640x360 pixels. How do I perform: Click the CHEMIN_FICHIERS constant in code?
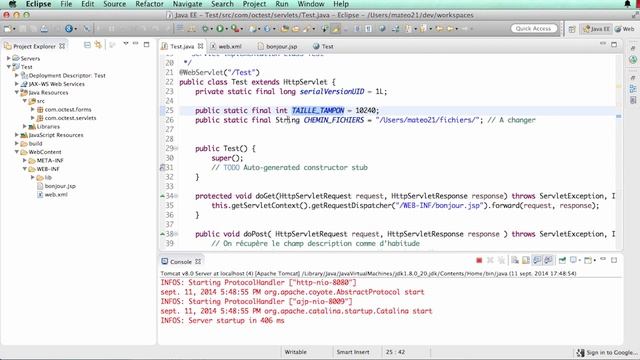333,120
